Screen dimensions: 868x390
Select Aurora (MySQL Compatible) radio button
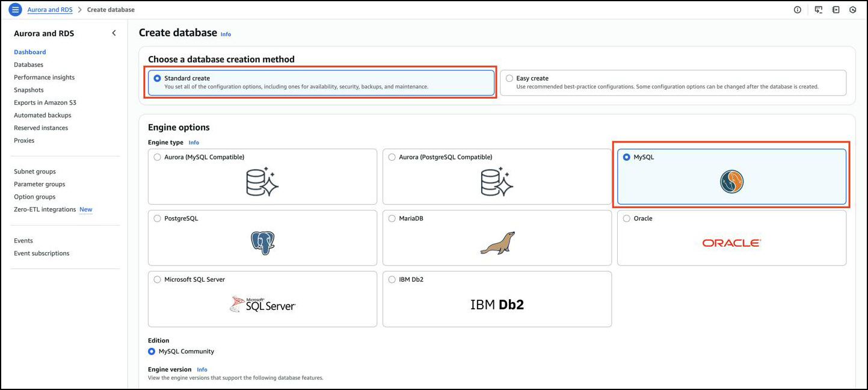point(158,157)
